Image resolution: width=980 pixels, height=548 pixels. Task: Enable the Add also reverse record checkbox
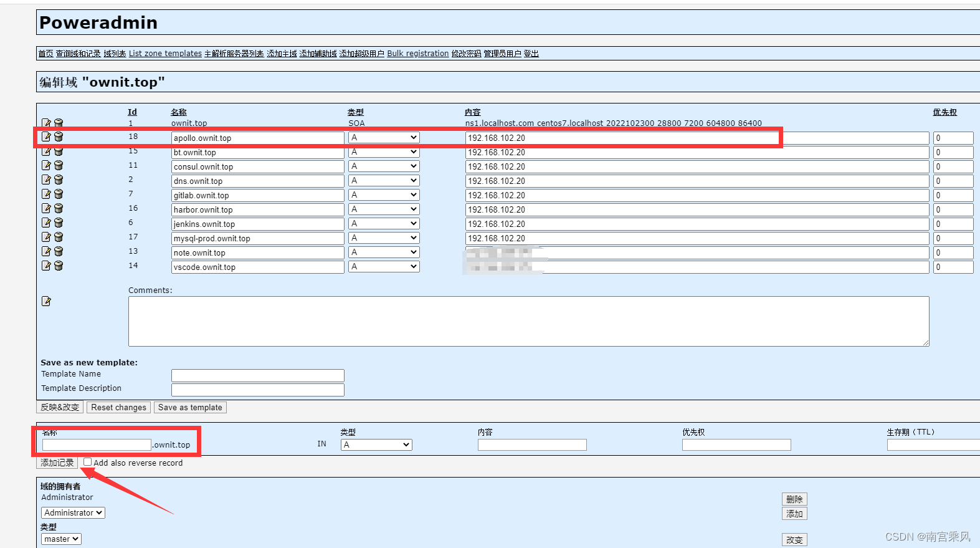[88, 462]
